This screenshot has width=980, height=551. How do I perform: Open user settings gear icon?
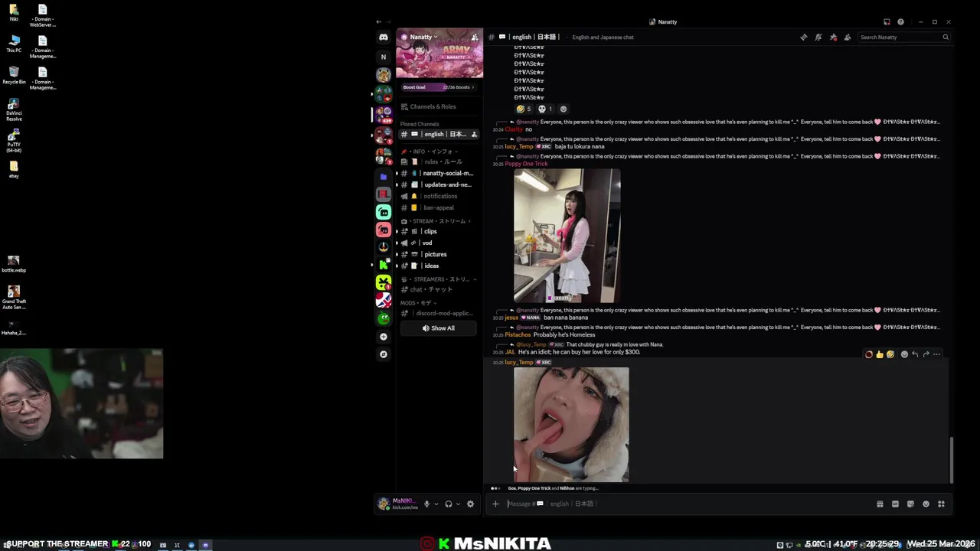coord(470,504)
